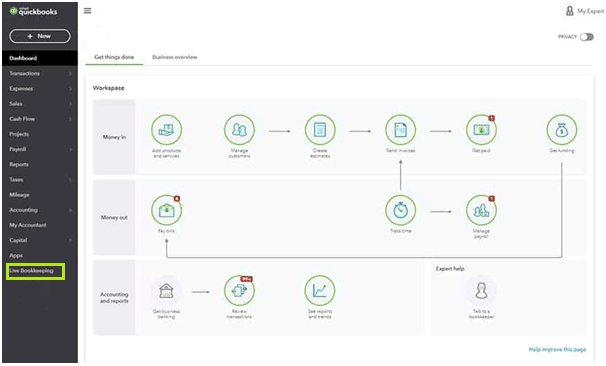Open See reports and trends icon
The image size is (606, 366).
point(320,291)
